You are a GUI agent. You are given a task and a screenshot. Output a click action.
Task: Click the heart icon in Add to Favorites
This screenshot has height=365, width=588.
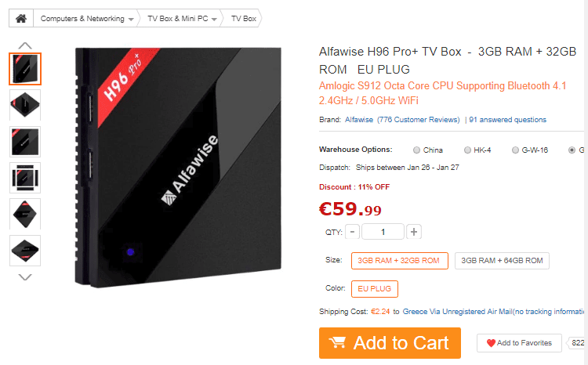(x=491, y=343)
